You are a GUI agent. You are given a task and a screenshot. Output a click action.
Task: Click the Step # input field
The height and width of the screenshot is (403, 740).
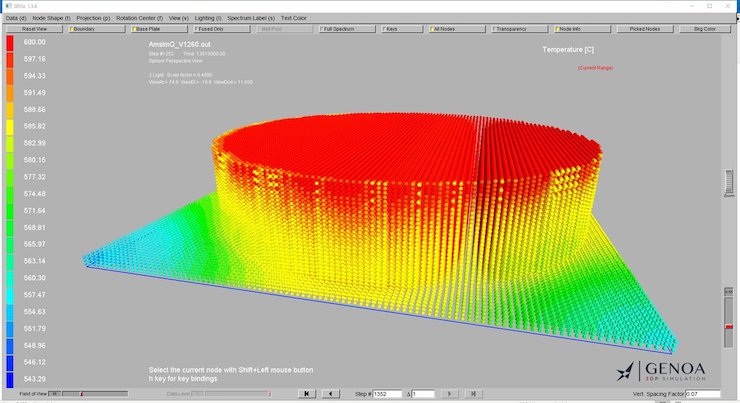(x=384, y=394)
